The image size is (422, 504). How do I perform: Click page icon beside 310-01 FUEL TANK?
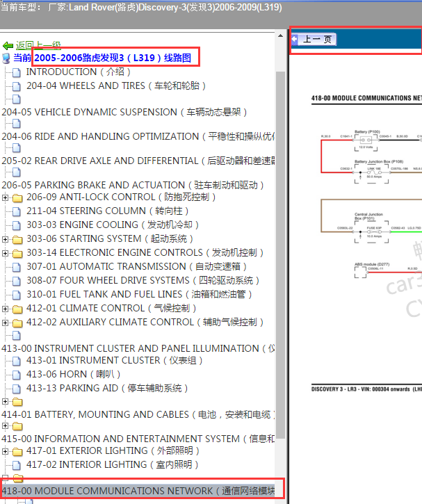(17, 295)
